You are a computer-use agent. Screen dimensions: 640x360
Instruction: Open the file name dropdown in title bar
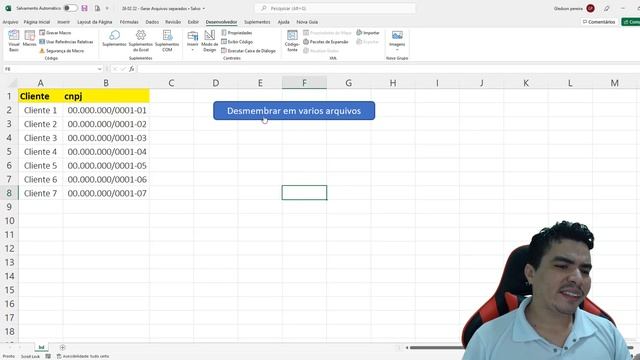(204, 9)
